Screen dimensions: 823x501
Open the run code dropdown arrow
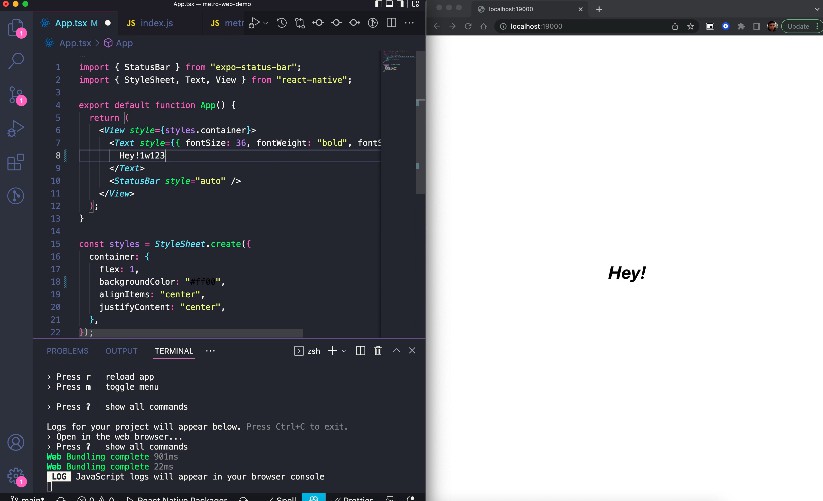pos(265,22)
